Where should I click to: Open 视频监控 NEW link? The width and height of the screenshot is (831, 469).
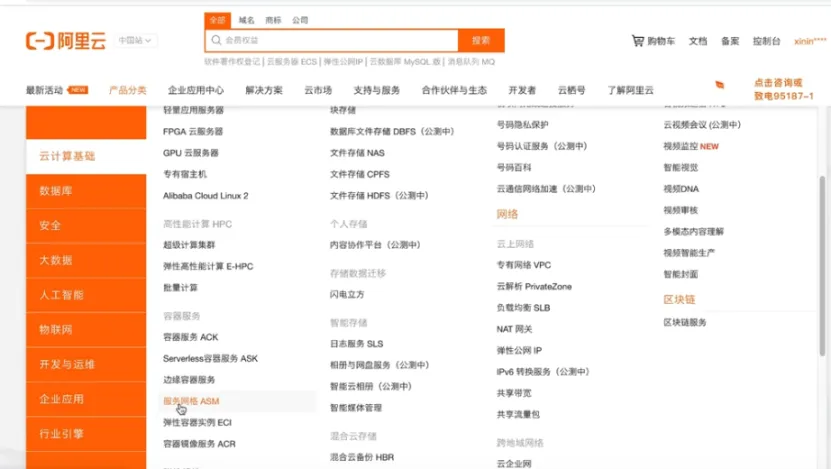point(691,146)
